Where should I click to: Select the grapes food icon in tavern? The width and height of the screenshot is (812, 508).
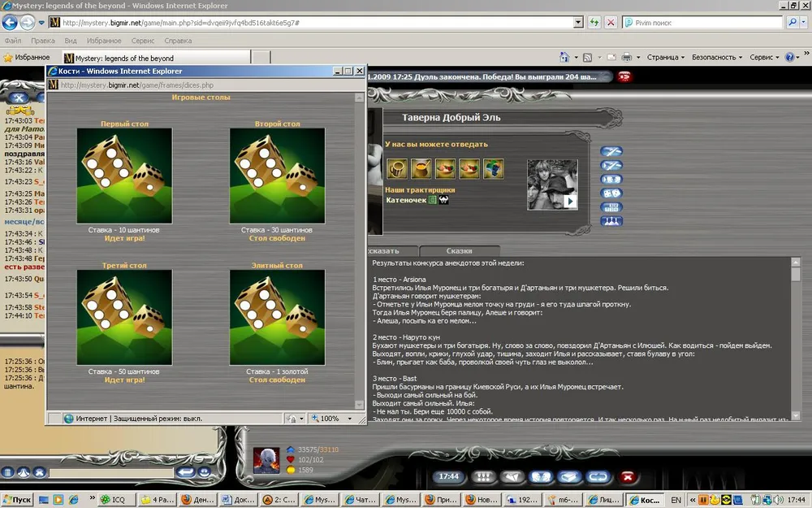tap(493, 168)
